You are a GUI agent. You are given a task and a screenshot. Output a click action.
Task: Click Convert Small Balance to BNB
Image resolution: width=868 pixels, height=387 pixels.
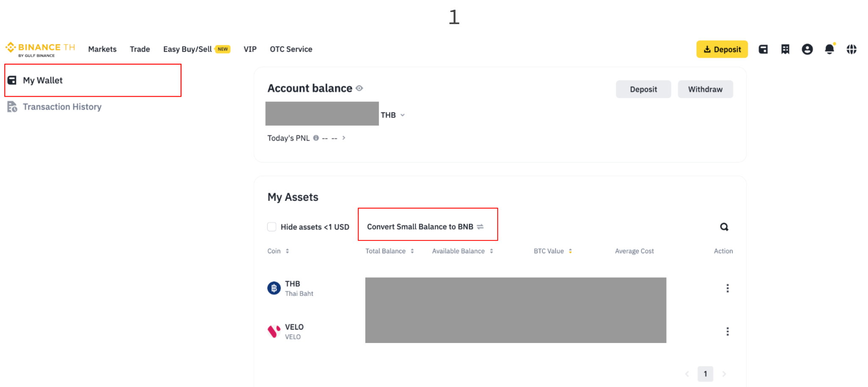[425, 227]
